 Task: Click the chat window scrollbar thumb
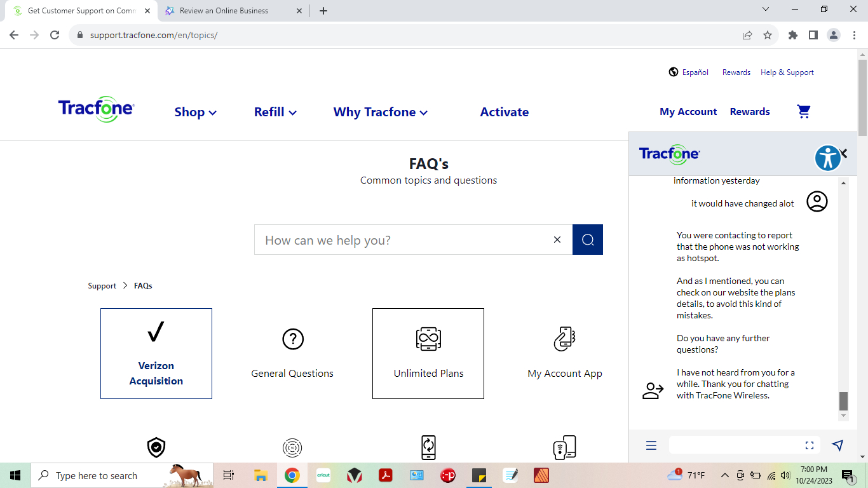(x=843, y=401)
